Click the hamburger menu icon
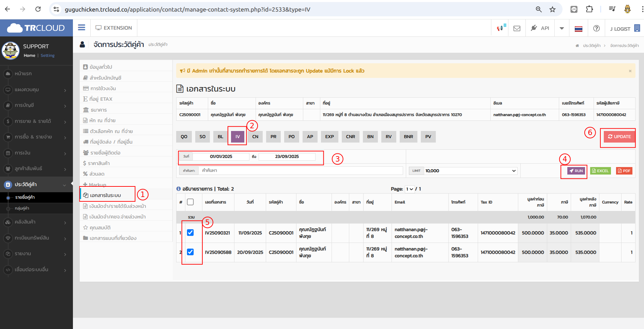The height and width of the screenshot is (329, 644). point(81,28)
